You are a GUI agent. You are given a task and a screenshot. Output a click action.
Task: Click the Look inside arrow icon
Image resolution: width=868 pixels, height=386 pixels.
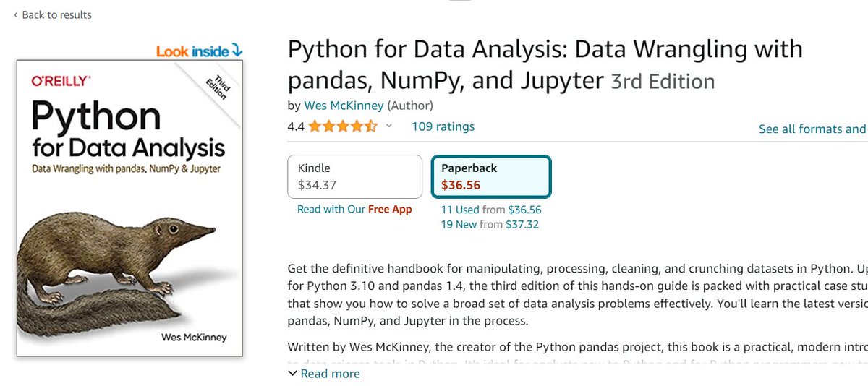[x=237, y=51]
